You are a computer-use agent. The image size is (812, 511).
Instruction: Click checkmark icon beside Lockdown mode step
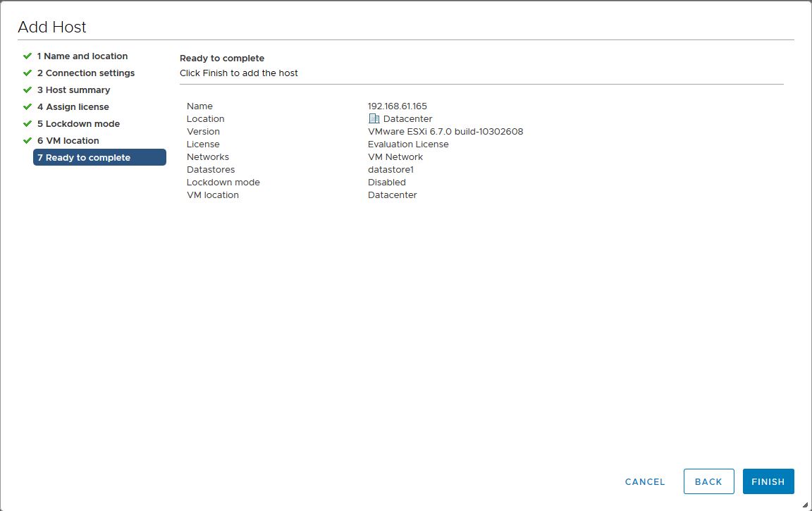[x=27, y=124]
